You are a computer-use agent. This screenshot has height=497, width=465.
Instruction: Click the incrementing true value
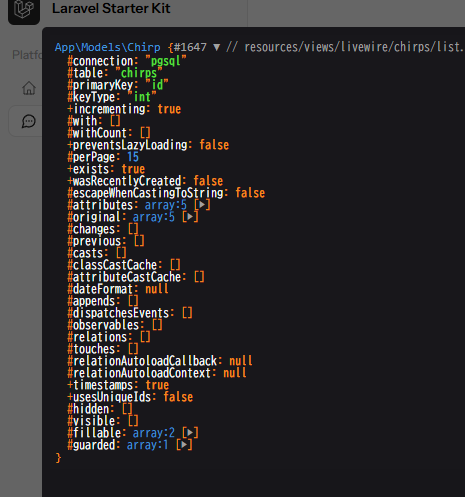click(x=169, y=109)
